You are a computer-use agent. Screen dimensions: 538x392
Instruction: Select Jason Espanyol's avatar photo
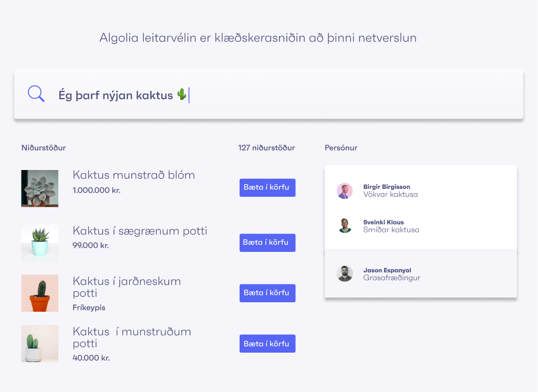point(345,273)
